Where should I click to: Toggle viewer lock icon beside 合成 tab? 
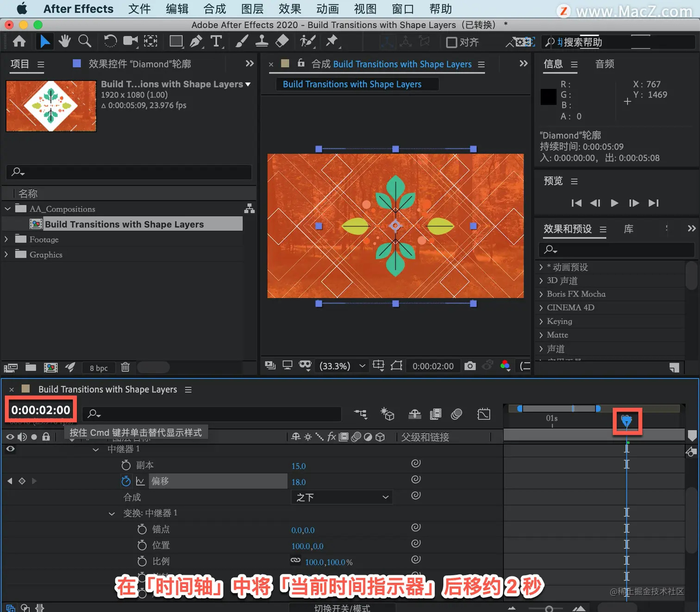click(301, 63)
